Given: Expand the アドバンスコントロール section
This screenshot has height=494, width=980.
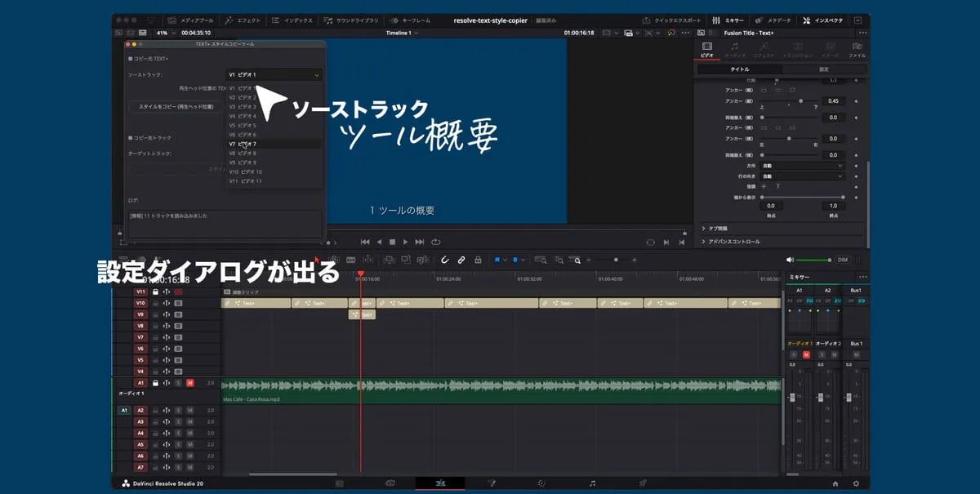Looking at the screenshot, I should pos(729,242).
